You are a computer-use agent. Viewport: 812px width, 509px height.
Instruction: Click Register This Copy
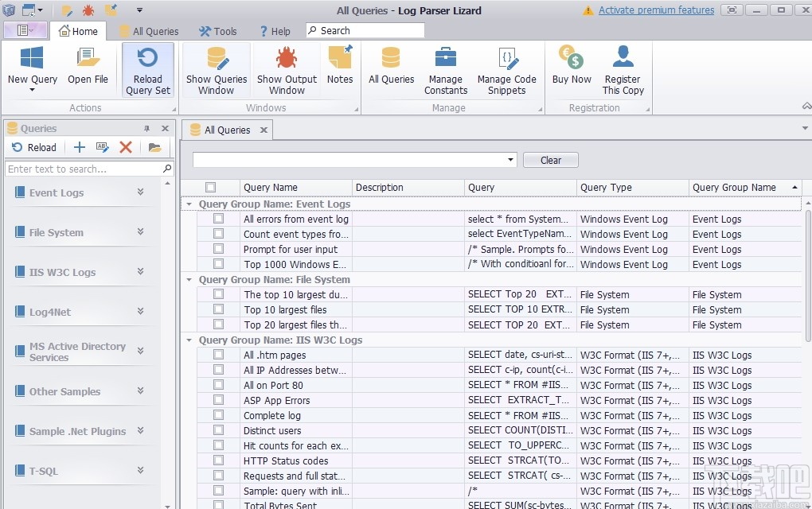click(623, 70)
